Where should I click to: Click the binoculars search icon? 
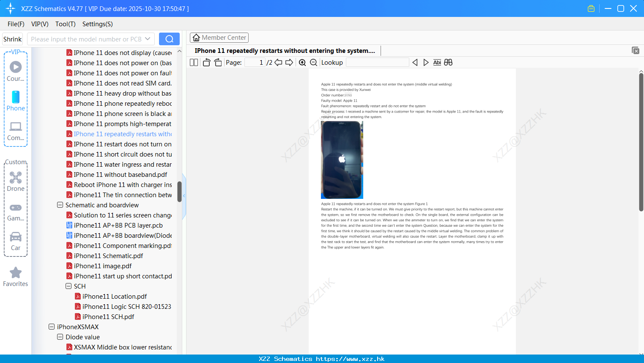[448, 63]
